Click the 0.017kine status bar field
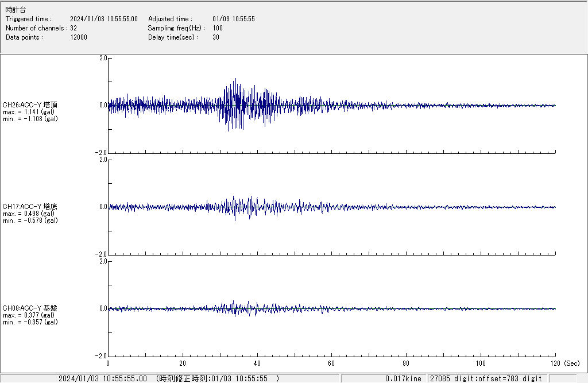Image resolution: width=588 pixels, height=383 pixels. pos(403,378)
